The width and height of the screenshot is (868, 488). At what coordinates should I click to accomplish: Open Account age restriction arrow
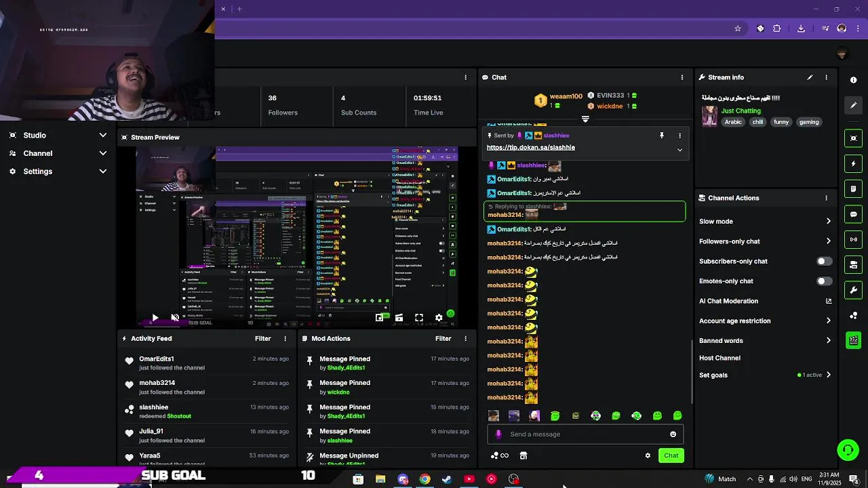coord(828,321)
